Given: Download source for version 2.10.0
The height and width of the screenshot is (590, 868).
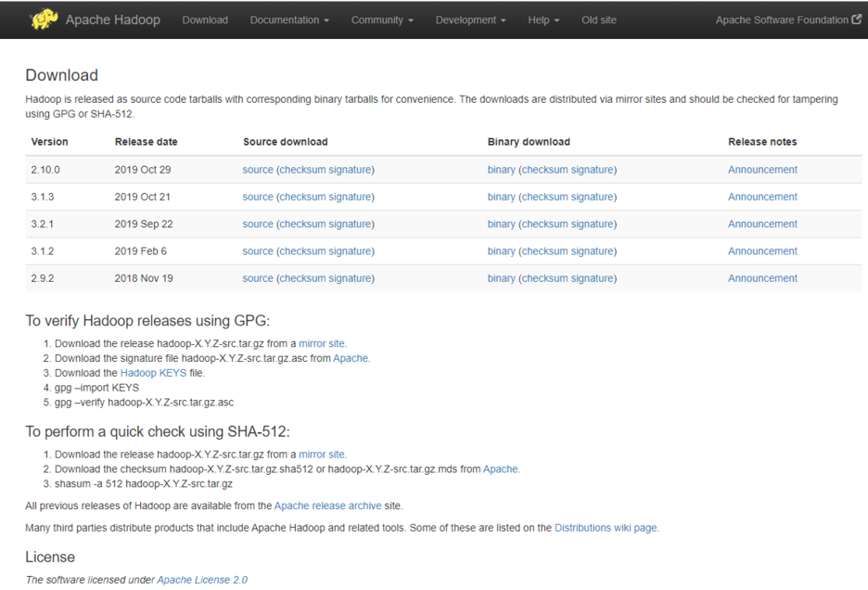Looking at the screenshot, I should pos(258,170).
